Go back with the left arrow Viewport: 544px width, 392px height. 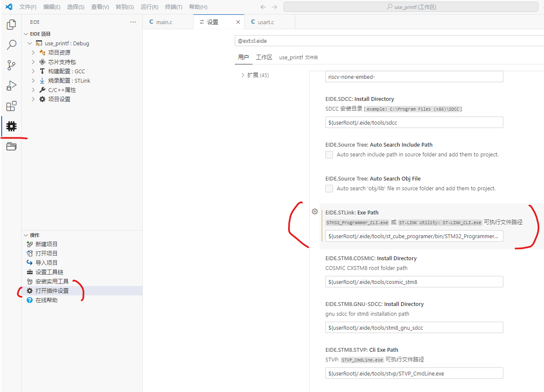point(263,7)
